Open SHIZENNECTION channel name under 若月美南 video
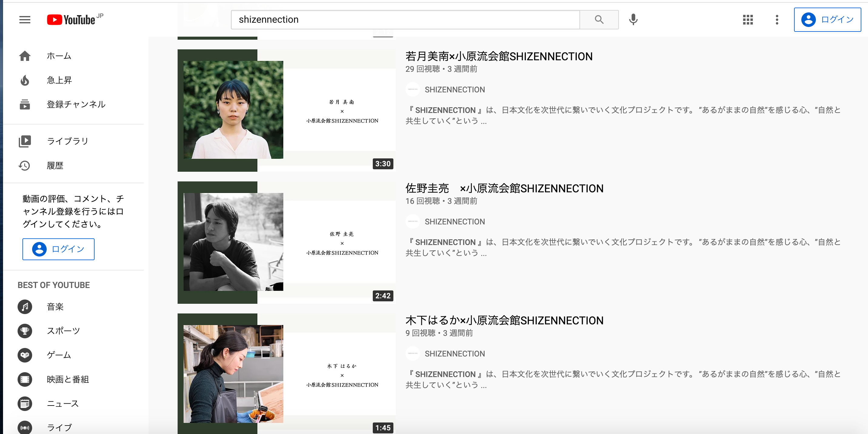The image size is (868, 434). pyautogui.click(x=455, y=90)
